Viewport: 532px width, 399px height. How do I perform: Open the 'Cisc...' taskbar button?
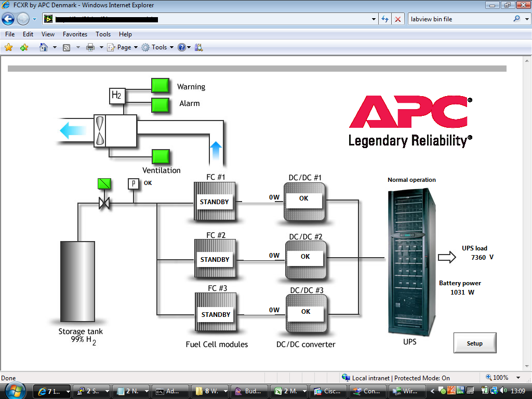(328, 391)
